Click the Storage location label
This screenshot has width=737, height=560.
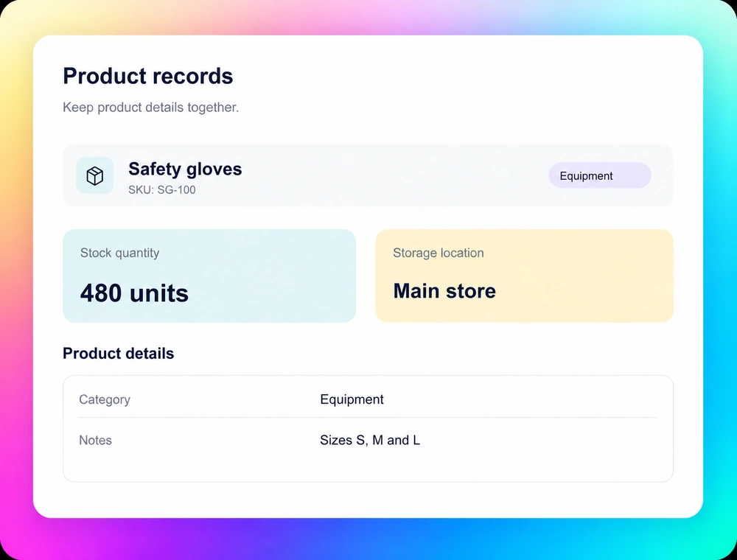point(438,253)
